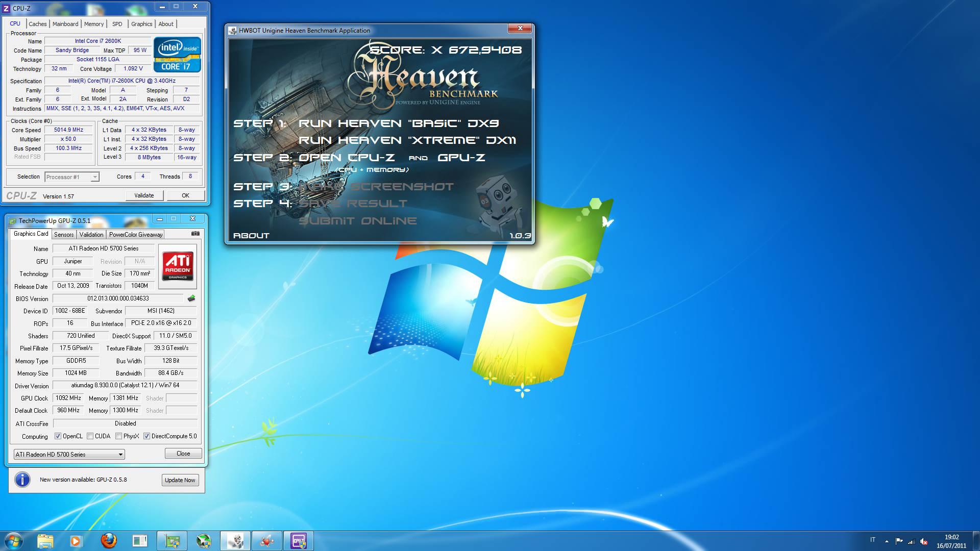Click the red molecule taskbar icon
The width and height of the screenshot is (980, 551).
(x=266, y=540)
